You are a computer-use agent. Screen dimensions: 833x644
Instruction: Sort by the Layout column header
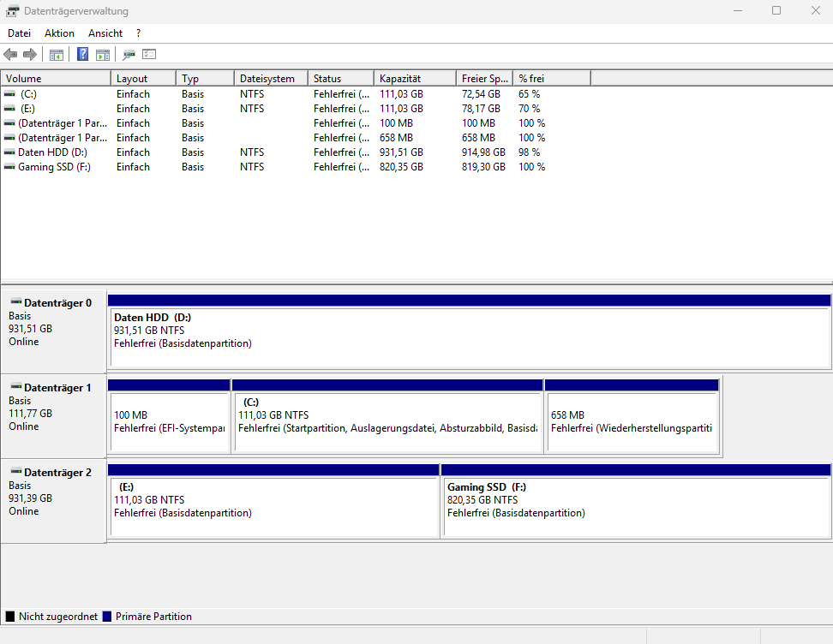point(143,79)
